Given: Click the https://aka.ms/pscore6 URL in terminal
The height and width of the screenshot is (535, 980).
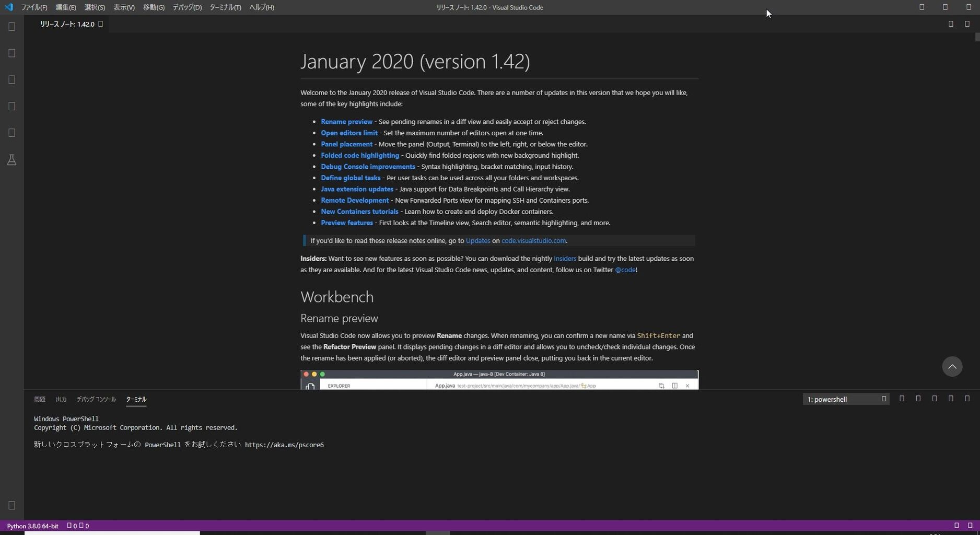Looking at the screenshot, I should click(284, 445).
